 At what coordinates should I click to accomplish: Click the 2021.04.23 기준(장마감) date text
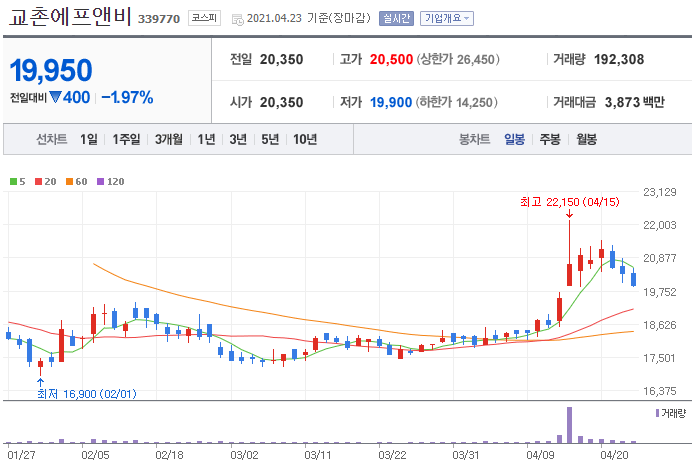click(308, 19)
